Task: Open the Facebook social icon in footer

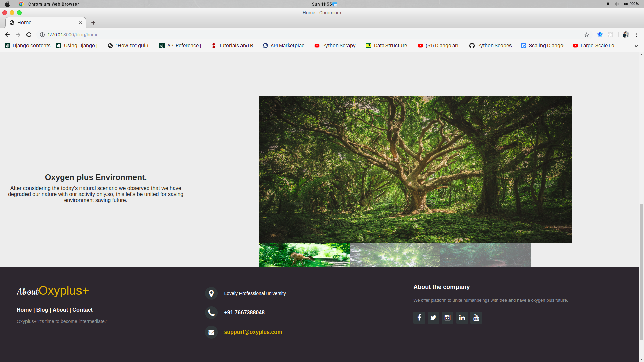Action: [x=419, y=318]
